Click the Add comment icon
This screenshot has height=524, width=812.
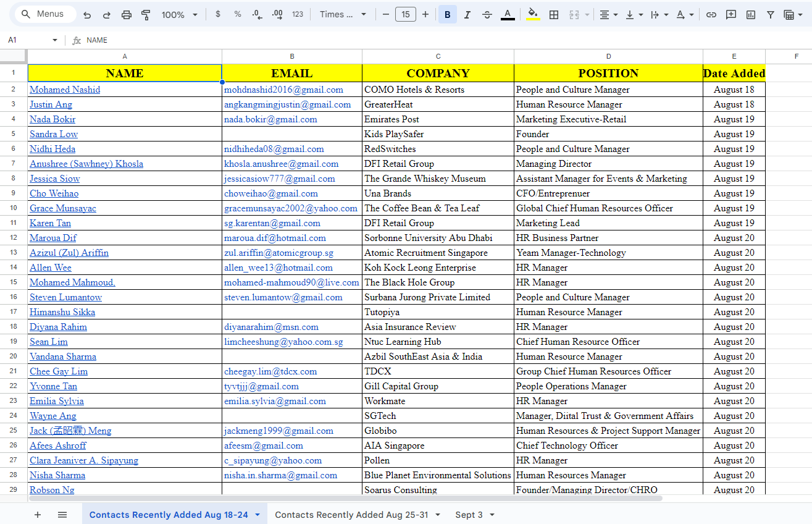tap(731, 15)
